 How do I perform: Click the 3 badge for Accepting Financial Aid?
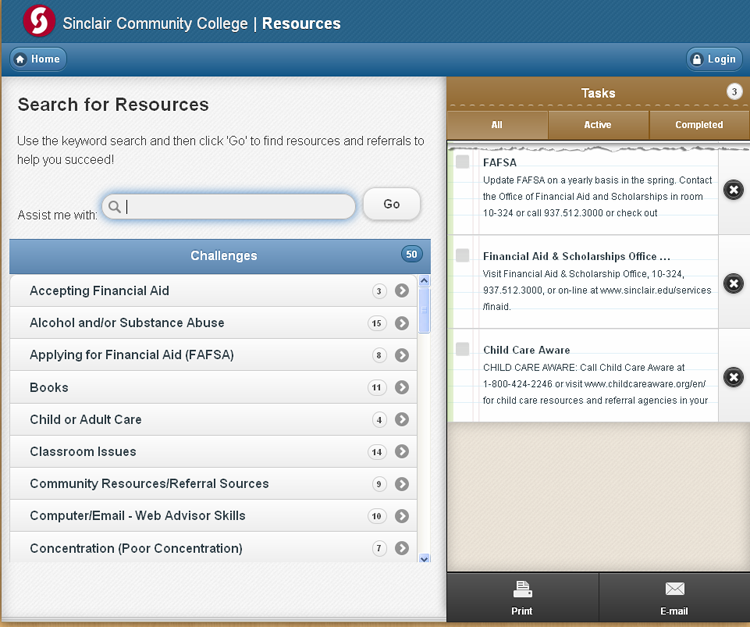pos(379,291)
